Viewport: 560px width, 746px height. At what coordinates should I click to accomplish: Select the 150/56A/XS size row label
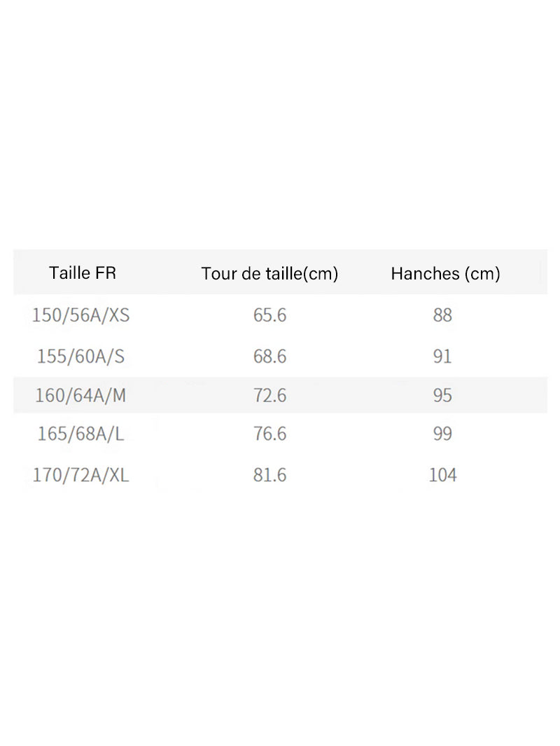[x=80, y=315]
